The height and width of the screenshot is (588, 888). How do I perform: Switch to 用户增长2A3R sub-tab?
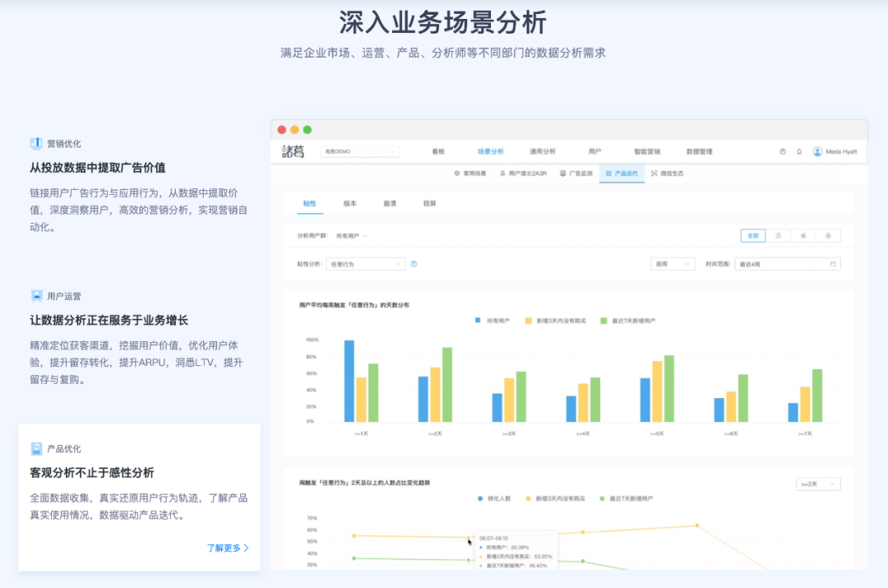pyautogui.click(x=523, y=174)
